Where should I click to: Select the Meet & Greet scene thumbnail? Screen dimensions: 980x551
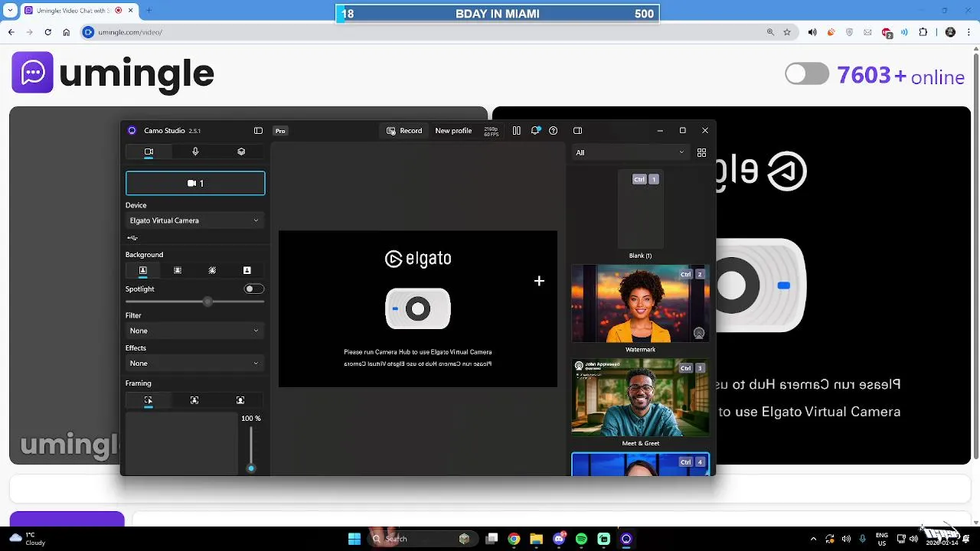click(640, 398)
